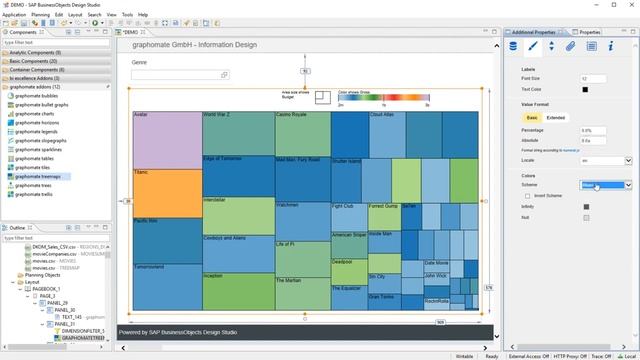The image size is (640, 360).
Task: Select the Basic value format option
Action: coord(532,118)
